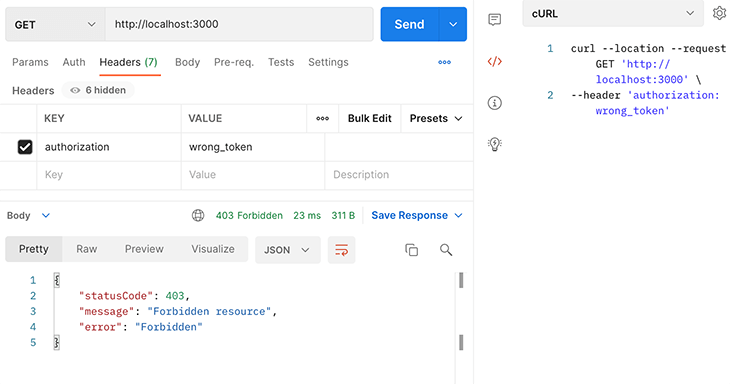
Task: Show request info icon in sidebar
Action: (x=494, y=103)
